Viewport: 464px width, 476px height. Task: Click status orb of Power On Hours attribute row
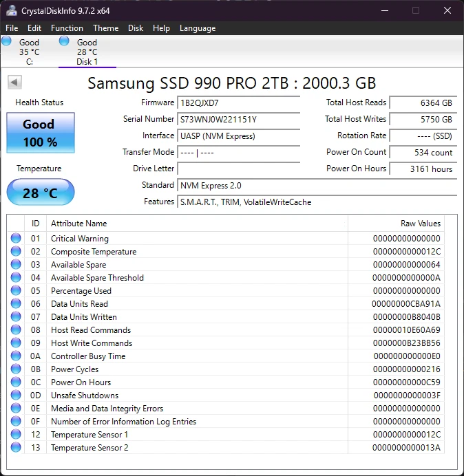click(16, 382)
